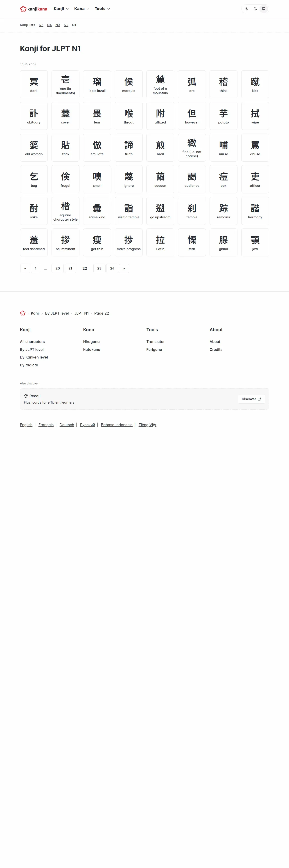Open the 'dark' kanji card
289x868 pixels.
(x=34, y=84)
